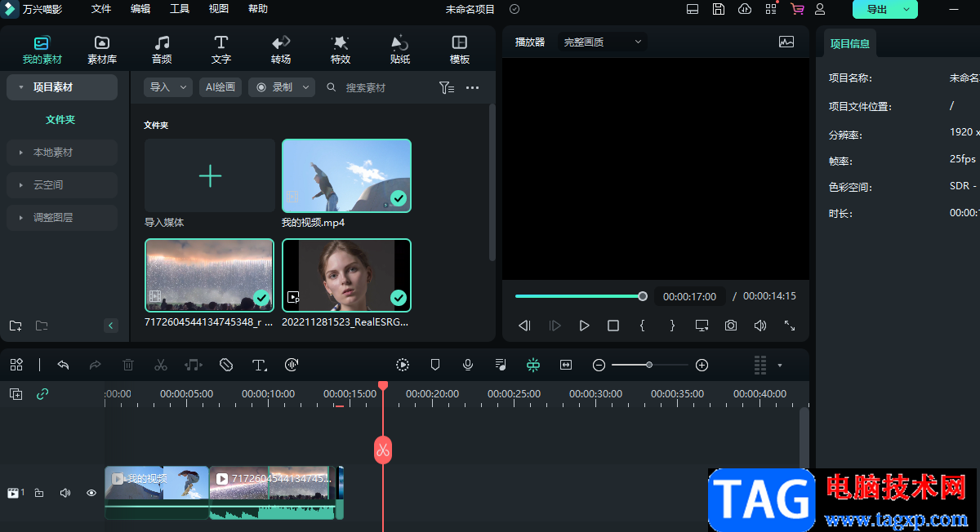This screenshot has width=980, height=532.
Task: Open the 完整画质 playback quality dropdown
Action: point(603,42)
